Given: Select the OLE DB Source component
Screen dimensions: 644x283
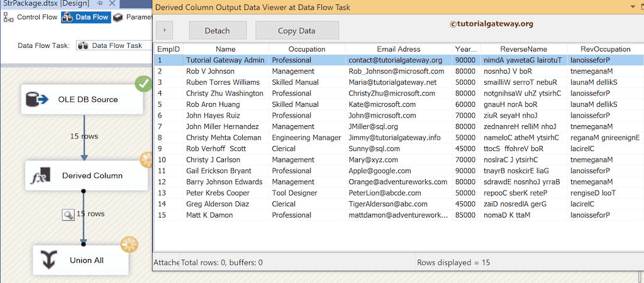Looking at the screenshot, I should point(82,99).
